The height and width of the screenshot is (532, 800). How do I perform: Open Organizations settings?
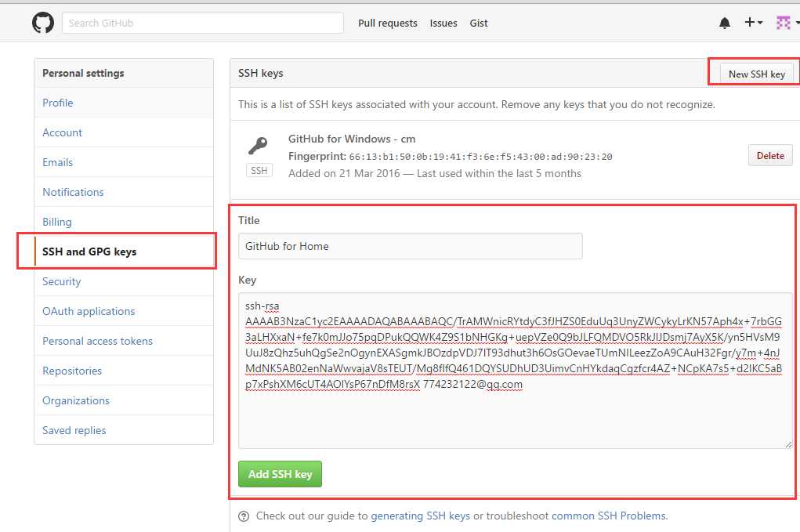pyautogui.click(x=124, y=400)
